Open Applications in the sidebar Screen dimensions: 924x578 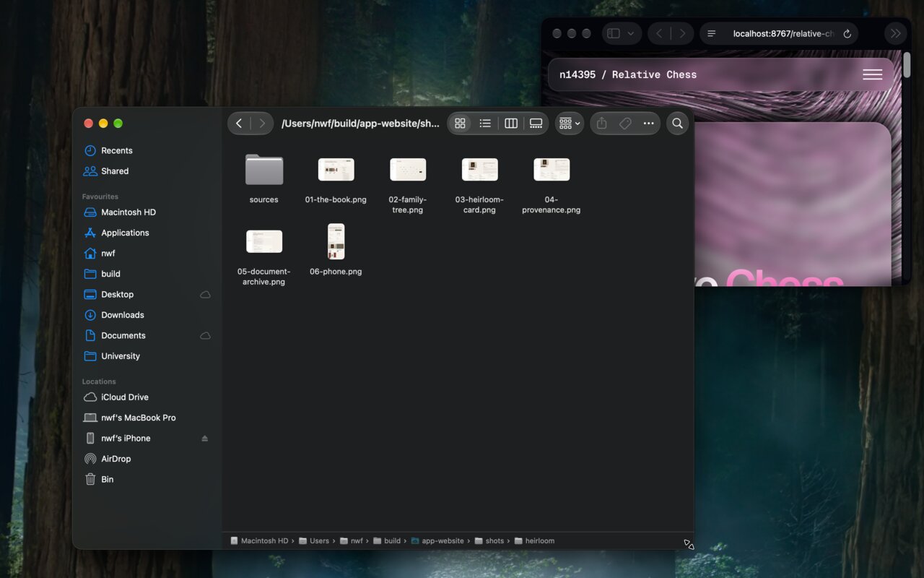(x=147, y=233)
